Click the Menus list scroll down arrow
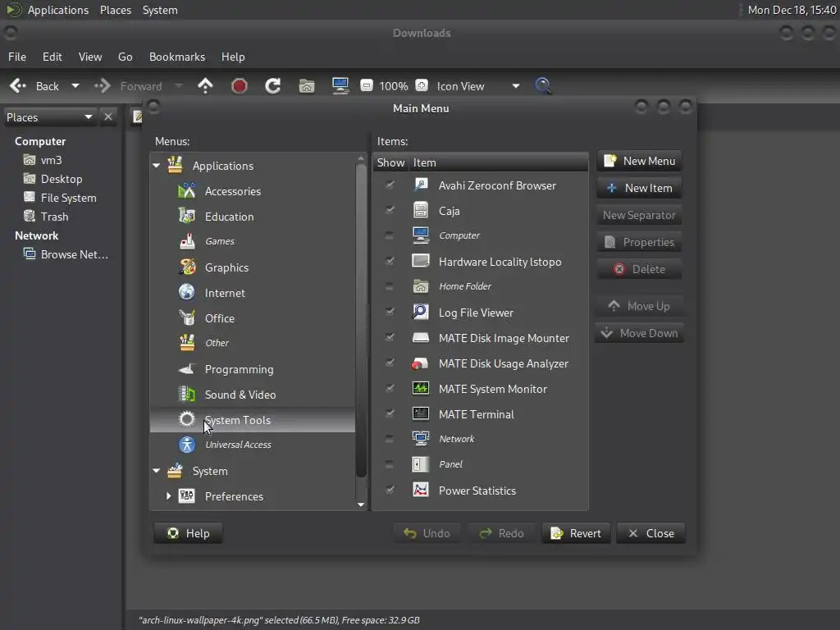 coord(361,504)
